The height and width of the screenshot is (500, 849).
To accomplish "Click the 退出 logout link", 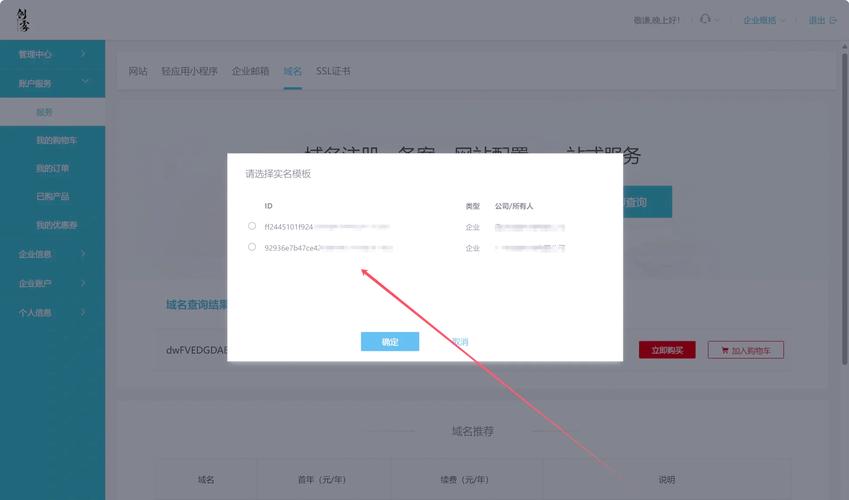I will coord(817,21).
